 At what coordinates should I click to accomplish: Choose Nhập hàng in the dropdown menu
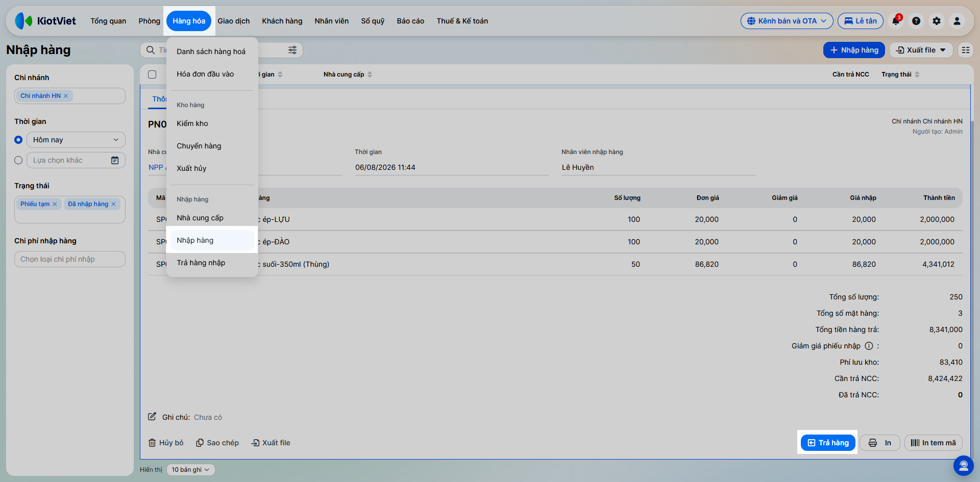tap(212, 240)
